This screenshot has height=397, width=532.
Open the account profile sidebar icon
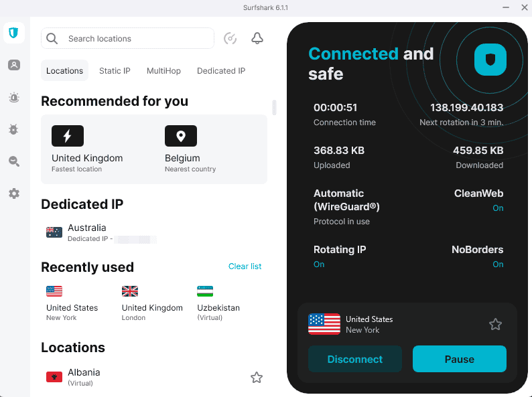(x=14, y=65)
